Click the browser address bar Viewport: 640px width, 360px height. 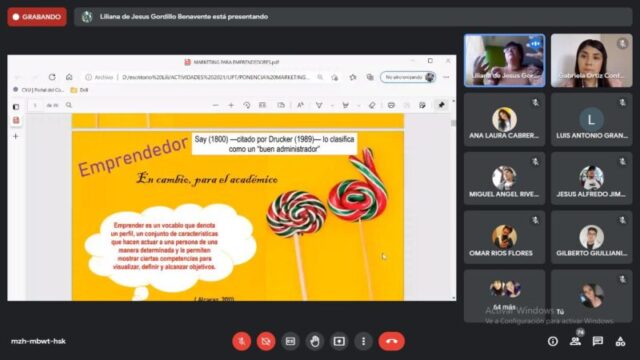[x=215, y=77]
